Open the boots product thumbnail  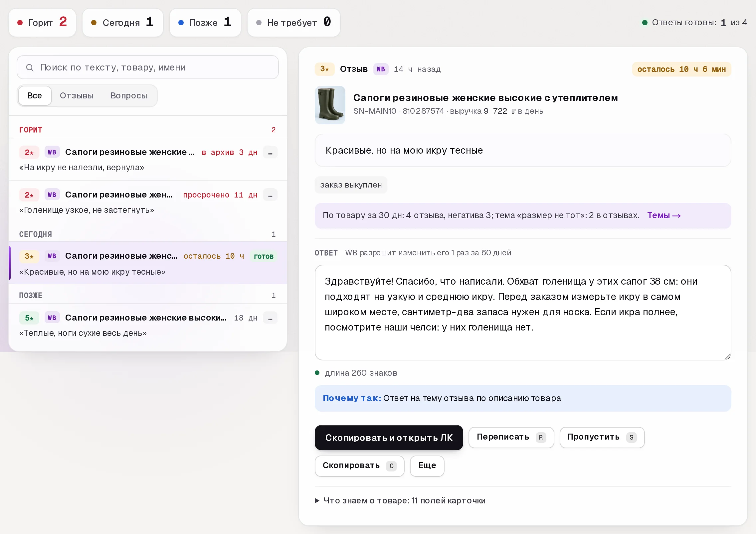point(330,105)
